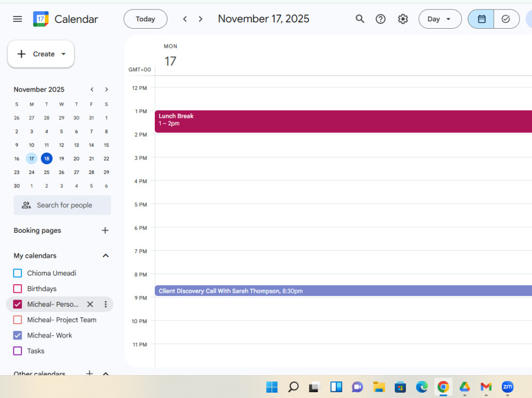Open Windows taskbar search
Screen dimensions: 532x398
coord(294,387)
